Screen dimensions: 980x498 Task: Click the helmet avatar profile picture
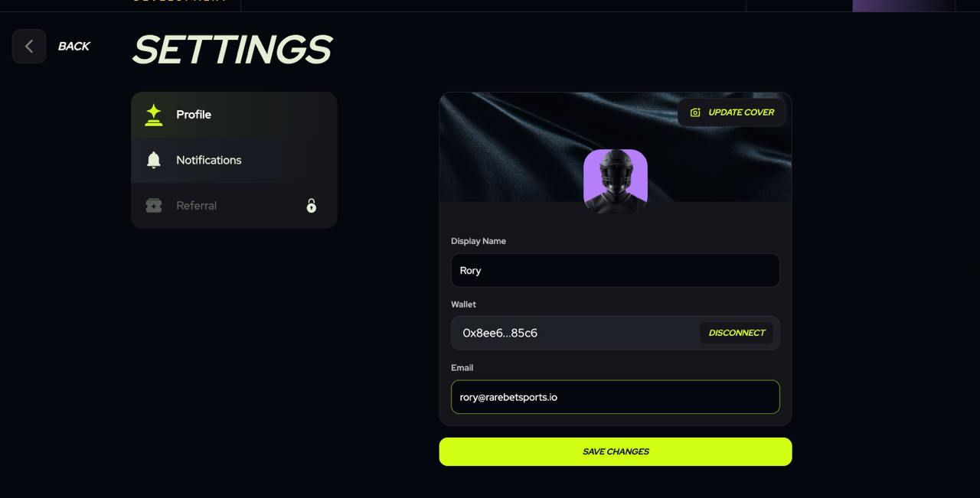[x=616, y=181]
